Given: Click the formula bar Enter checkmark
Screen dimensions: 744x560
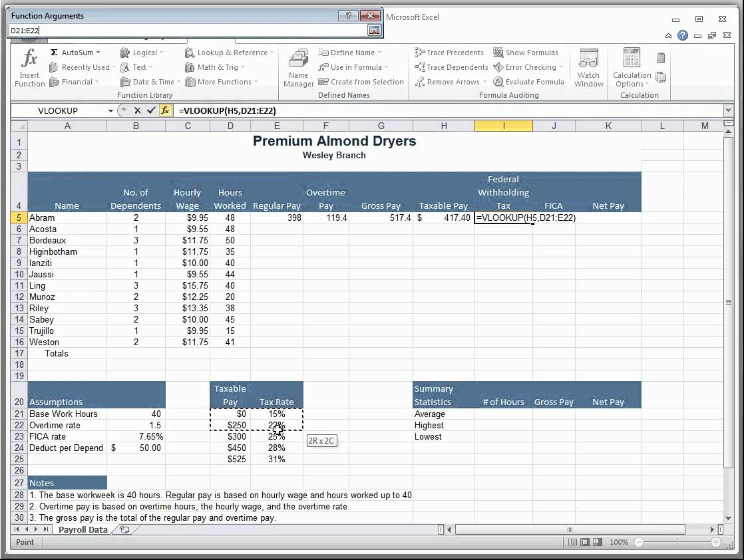Looking at the screenshot, I should [x=152, y=110].
